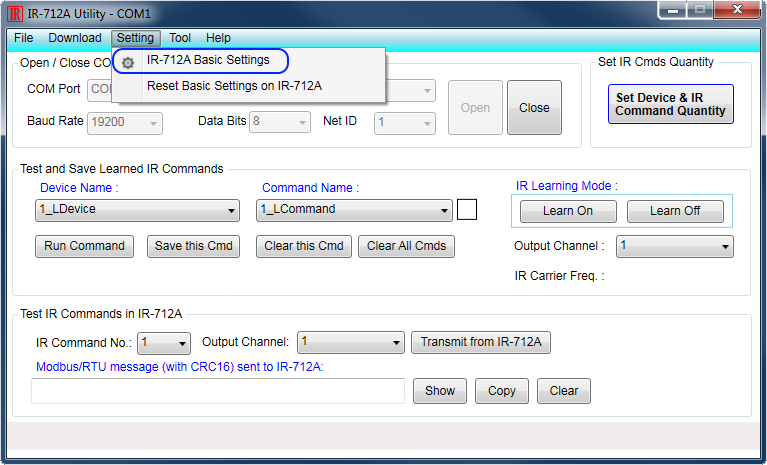Screen dimensions: 767x465
Task: Click the IR-712A app icon in title bar
Action: [16, 13]
